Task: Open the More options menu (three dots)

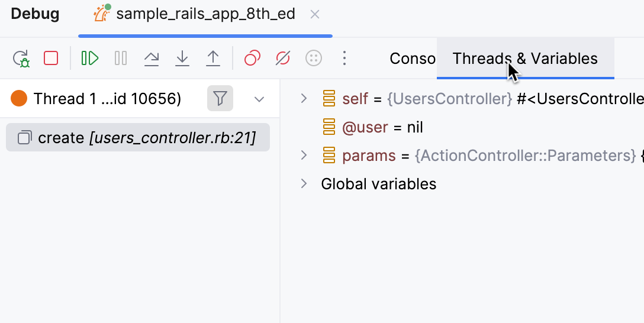Action: tap(344, 58)
